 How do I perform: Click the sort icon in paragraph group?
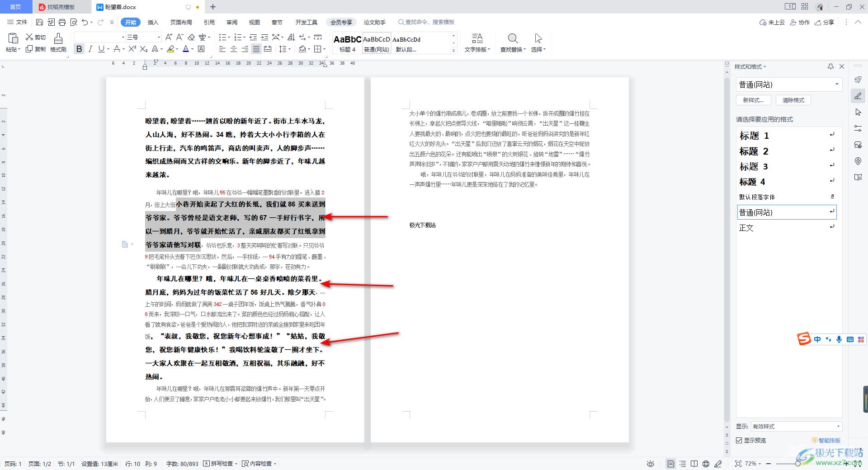pyautogui.click(x=291, y=37)
